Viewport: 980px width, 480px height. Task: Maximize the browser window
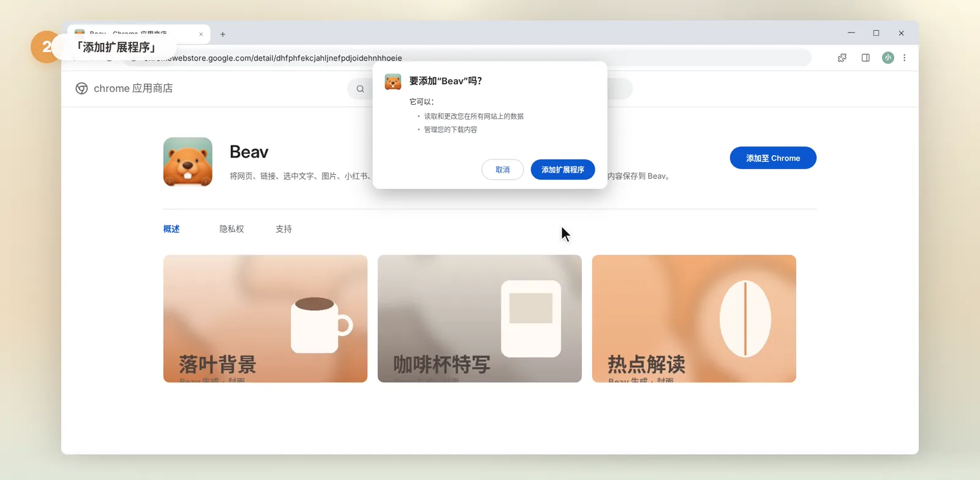point(876,33)
